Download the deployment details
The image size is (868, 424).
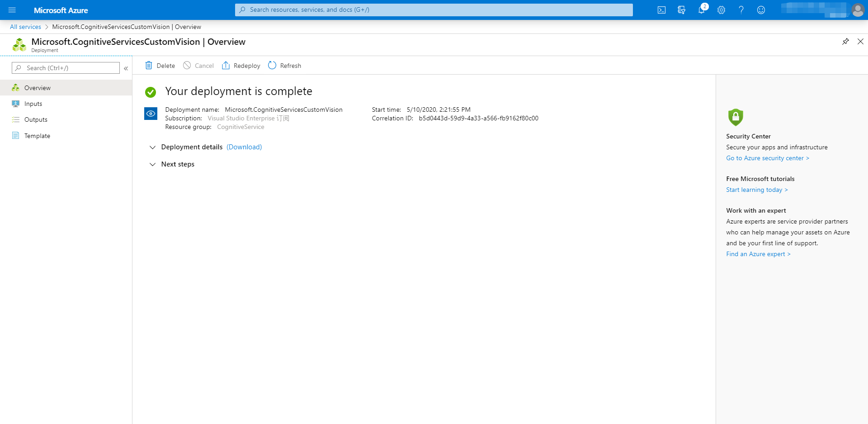click(244, 147)
